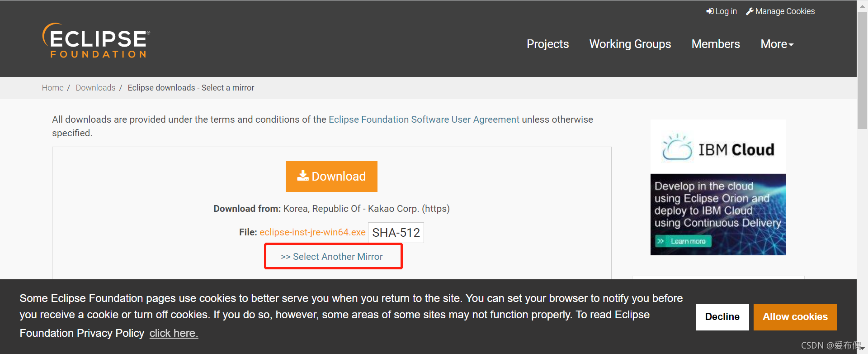
Task: Open privacy policy click here link
Action: pyautogui.click(x=174, y=333)
